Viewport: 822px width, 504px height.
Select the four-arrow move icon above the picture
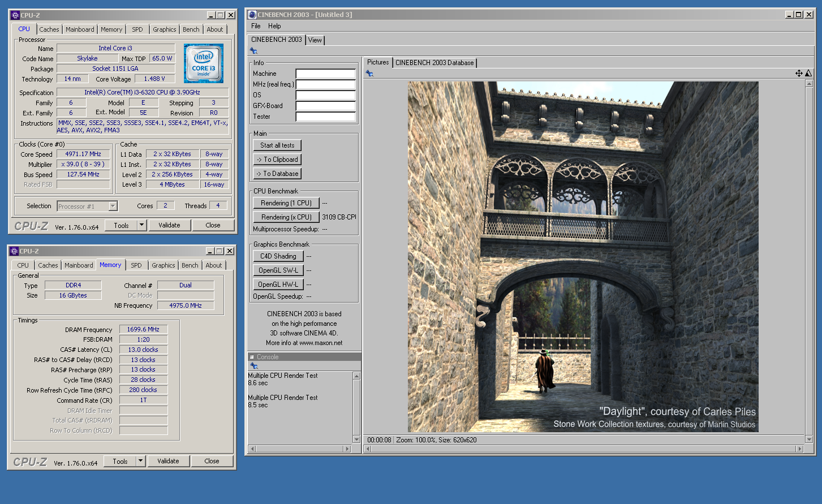pos(799,73)
